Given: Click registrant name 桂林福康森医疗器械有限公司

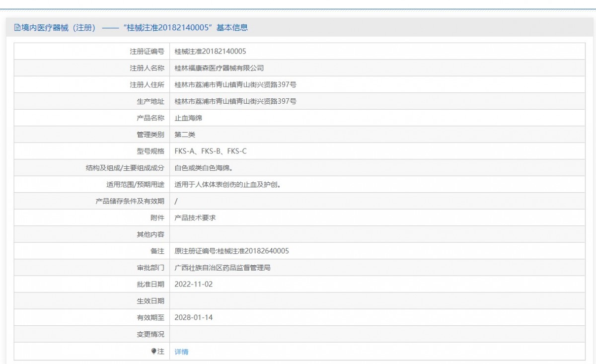Looking at the screenshot, I should point(219,68).
